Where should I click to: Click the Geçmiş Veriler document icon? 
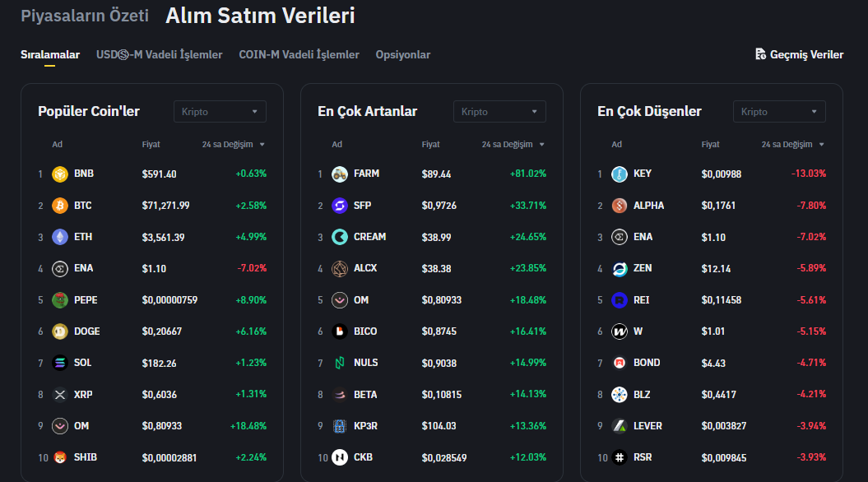tap(761, 54)
